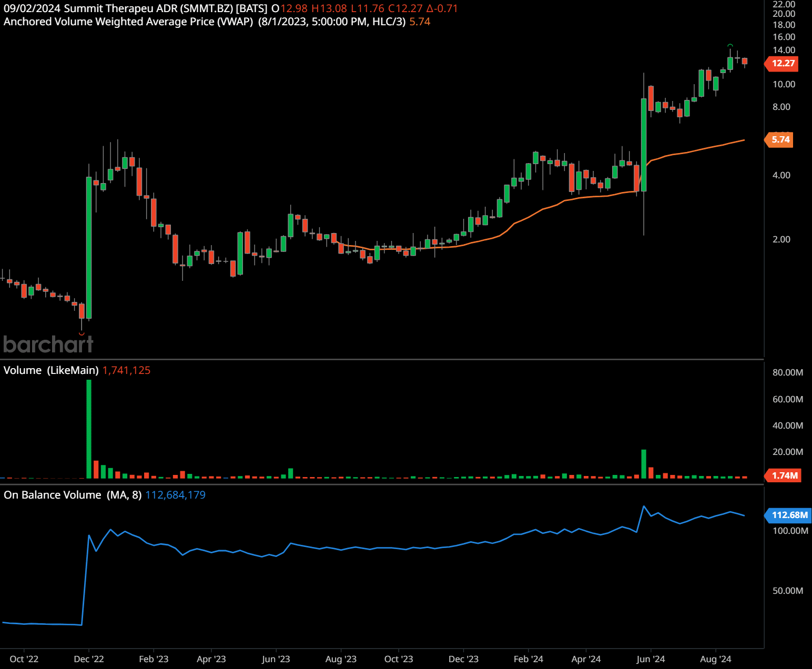812x669 pixels.
Task: Click the tallest green volume bar in Dec '22
Action: pos(89,429)
